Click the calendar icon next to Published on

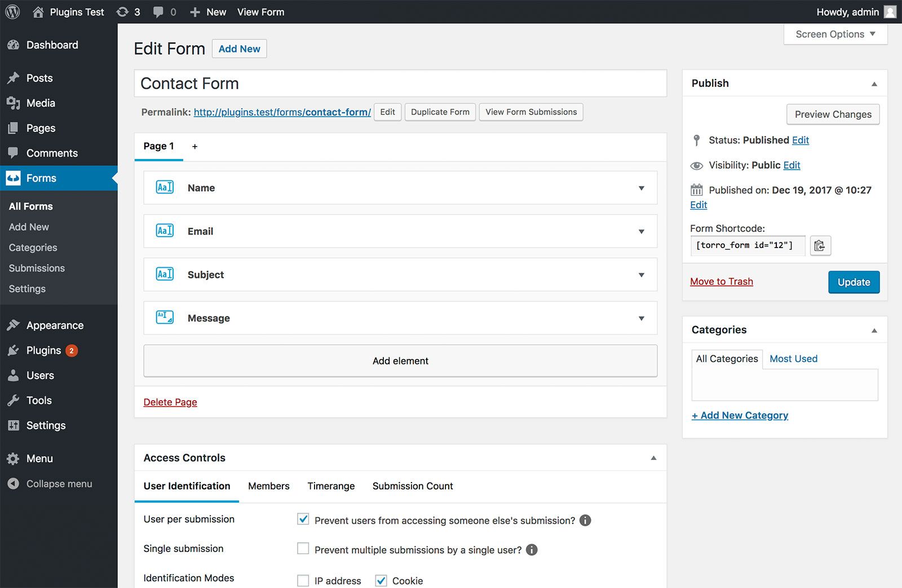point(697,190)
